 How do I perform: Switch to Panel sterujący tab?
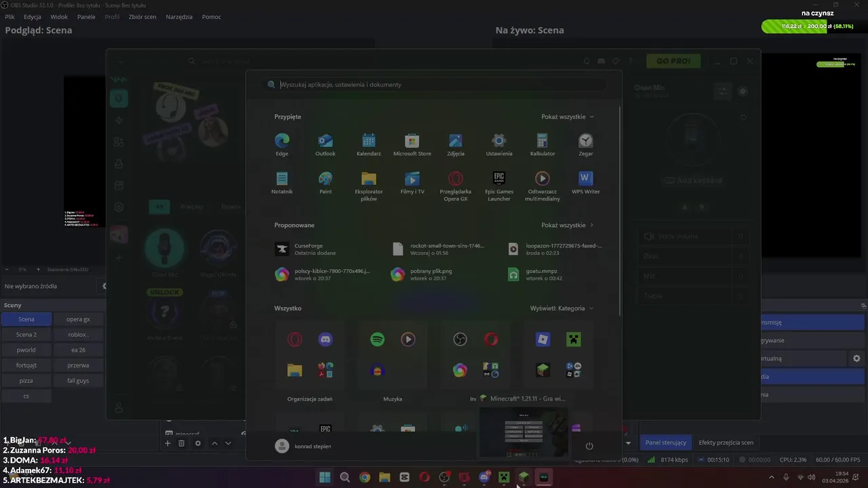coord(665,443)
